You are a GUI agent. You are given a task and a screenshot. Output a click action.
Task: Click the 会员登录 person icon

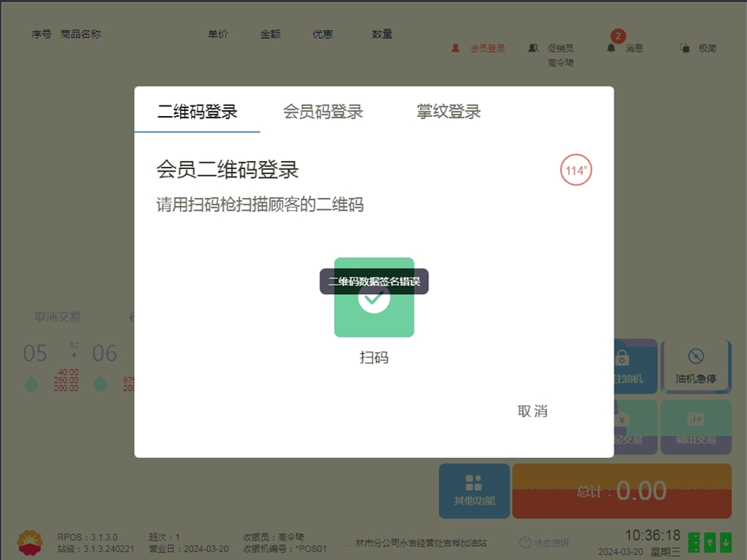(455, 48)
